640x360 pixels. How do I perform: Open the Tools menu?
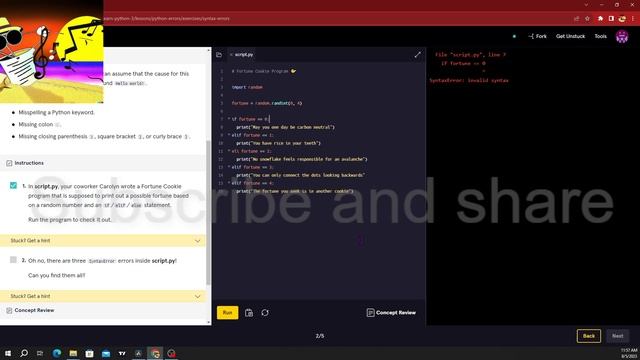point(600,36)
